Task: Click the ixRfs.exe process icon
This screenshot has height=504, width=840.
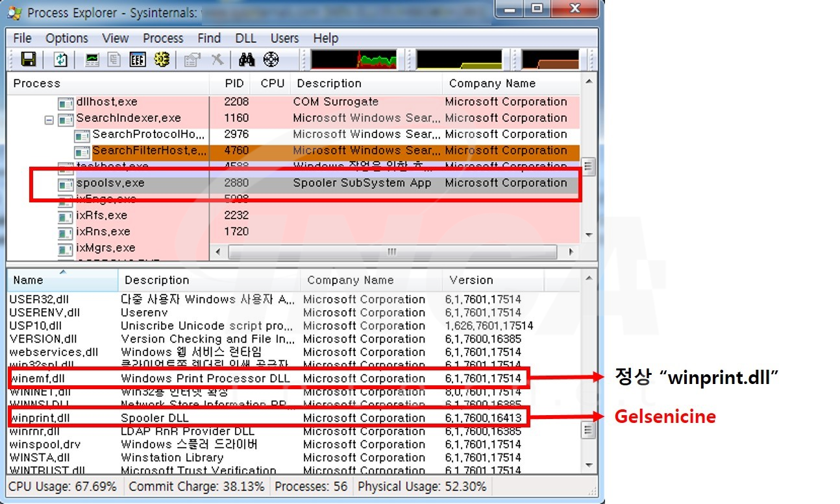Action: (66, 216)
